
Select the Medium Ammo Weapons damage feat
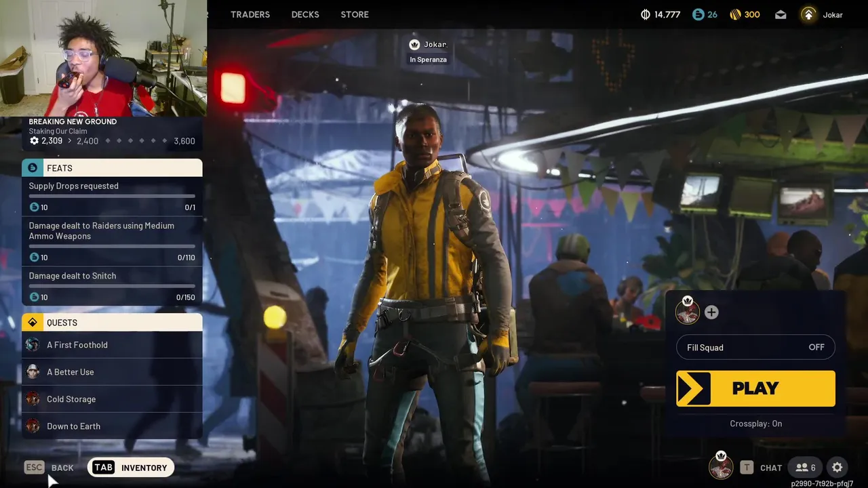click(x=112, y=241)
